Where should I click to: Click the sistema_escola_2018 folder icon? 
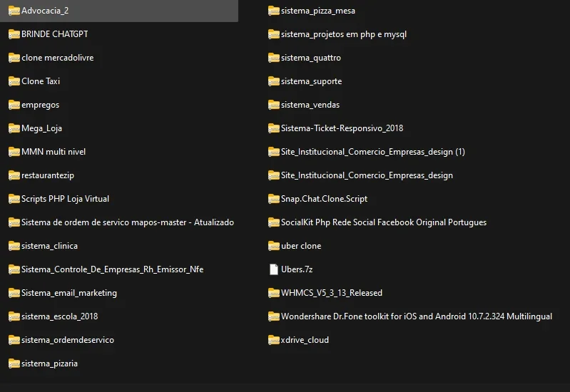[x=14, y=316]
